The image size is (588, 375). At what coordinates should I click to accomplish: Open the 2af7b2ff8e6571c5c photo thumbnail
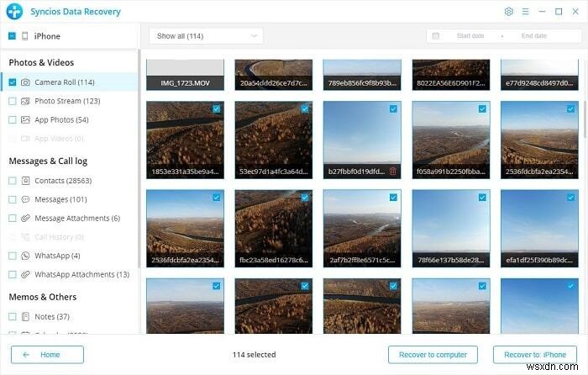pos(362,229)
